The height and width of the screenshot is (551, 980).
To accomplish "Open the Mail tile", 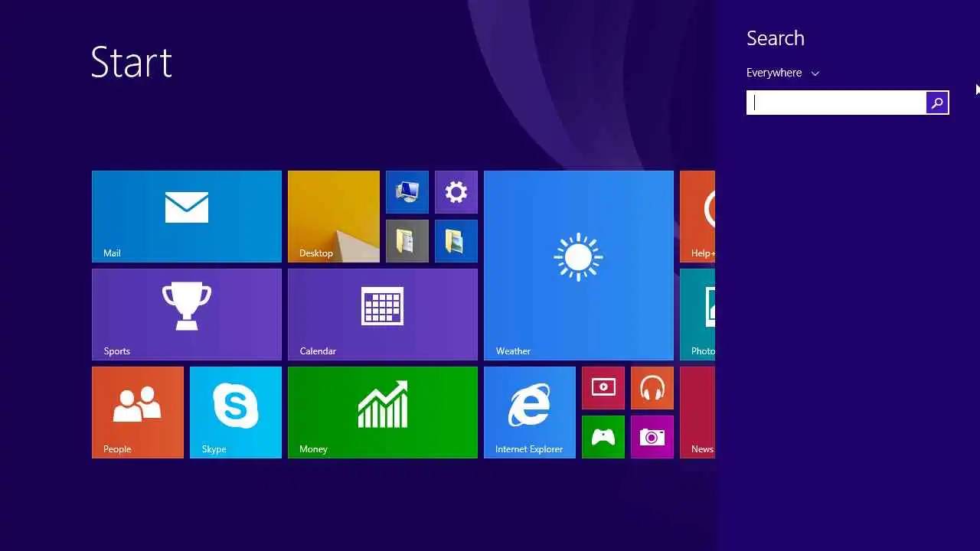I will click(x=187, y=217).
